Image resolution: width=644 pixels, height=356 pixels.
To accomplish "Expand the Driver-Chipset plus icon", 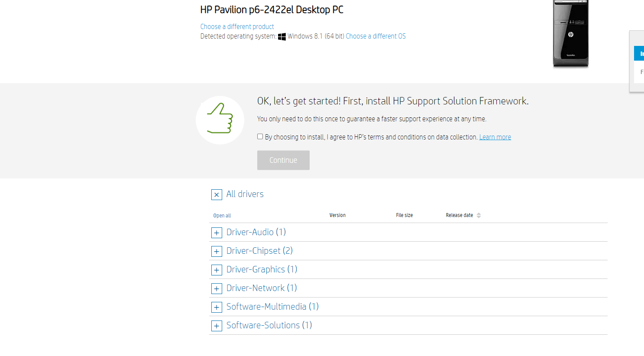I will [x=217, y=252].
